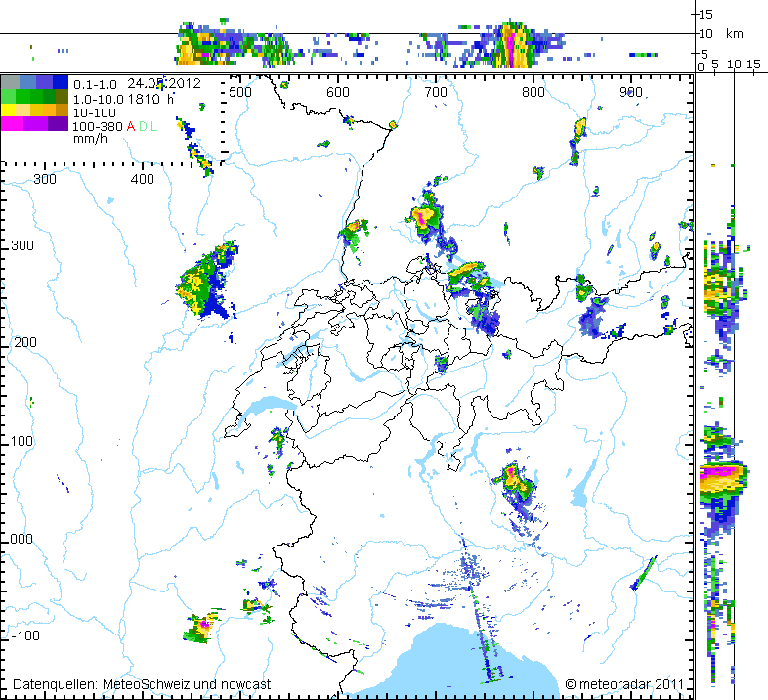Screen dimensions: 768x700
Task: Click the © meteoradar 2011 copyright text
Action: click(624, 684)
